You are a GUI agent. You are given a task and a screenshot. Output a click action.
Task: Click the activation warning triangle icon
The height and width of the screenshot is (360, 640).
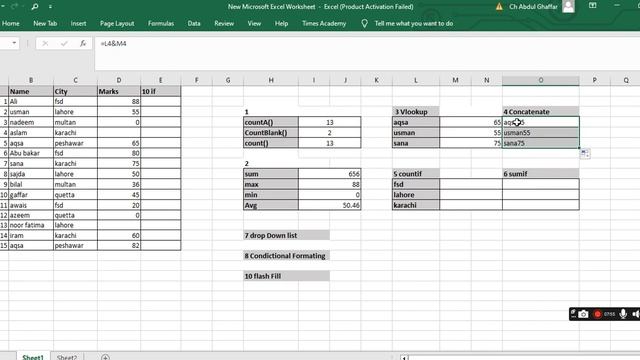(x=499, y=7)
